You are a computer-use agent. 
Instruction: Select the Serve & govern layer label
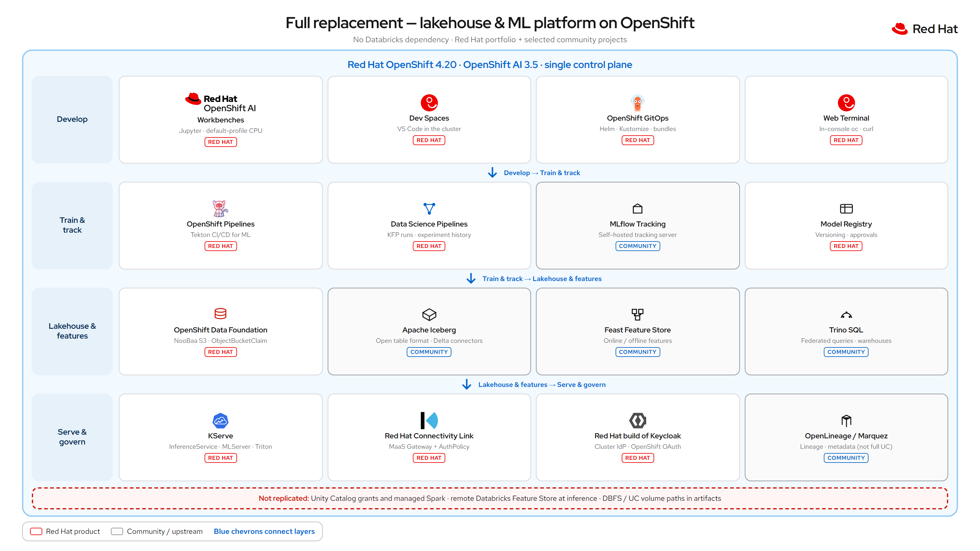[x=72, y=437]
